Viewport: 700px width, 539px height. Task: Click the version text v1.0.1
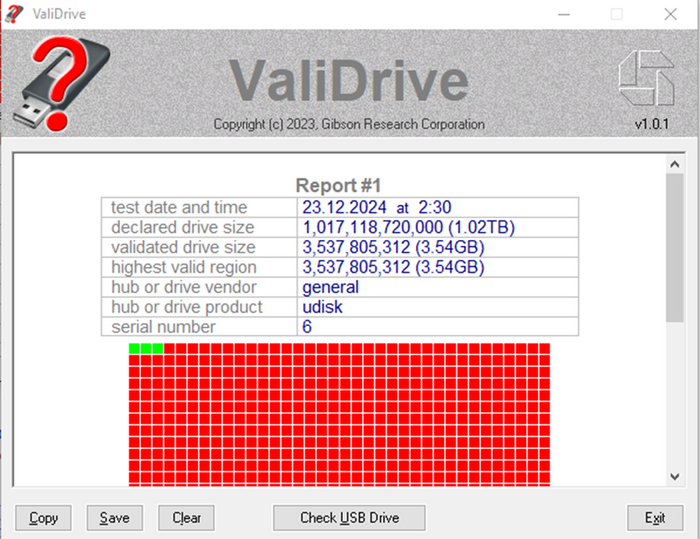pyautogui.click(x=652, y=124)
